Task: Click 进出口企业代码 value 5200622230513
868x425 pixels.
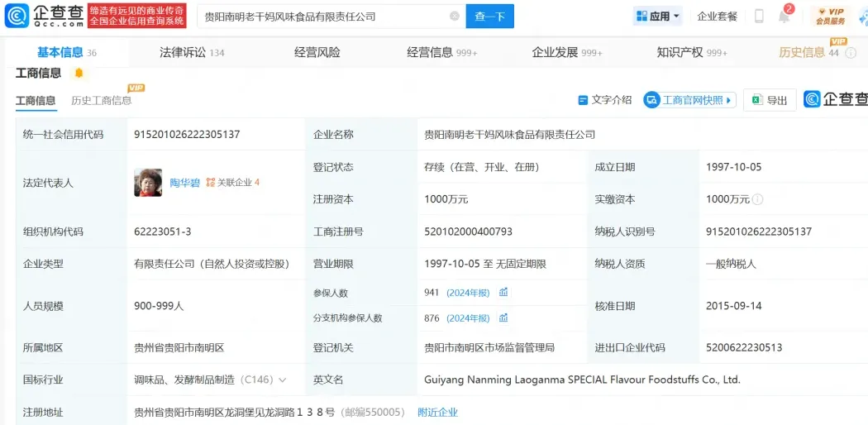Action: click(x=744, y=347)
